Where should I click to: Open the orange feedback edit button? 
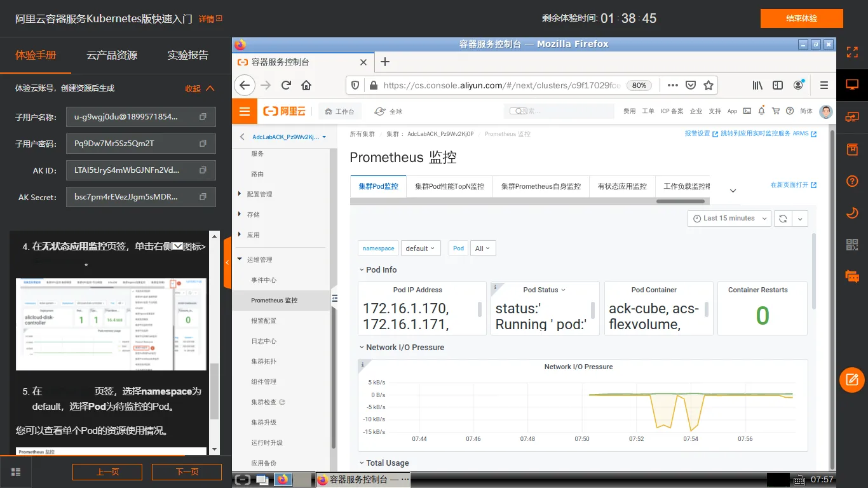pos(852,380)
